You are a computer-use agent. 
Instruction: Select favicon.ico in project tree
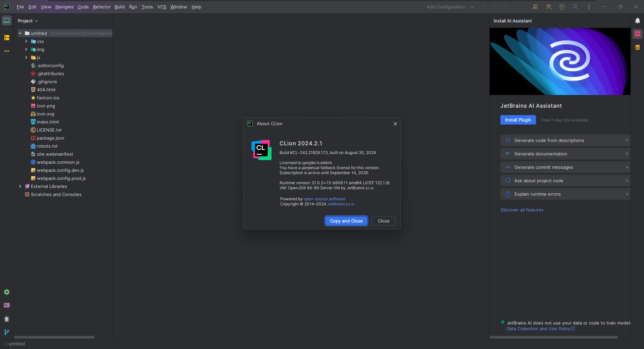click(x=48, y=98)
